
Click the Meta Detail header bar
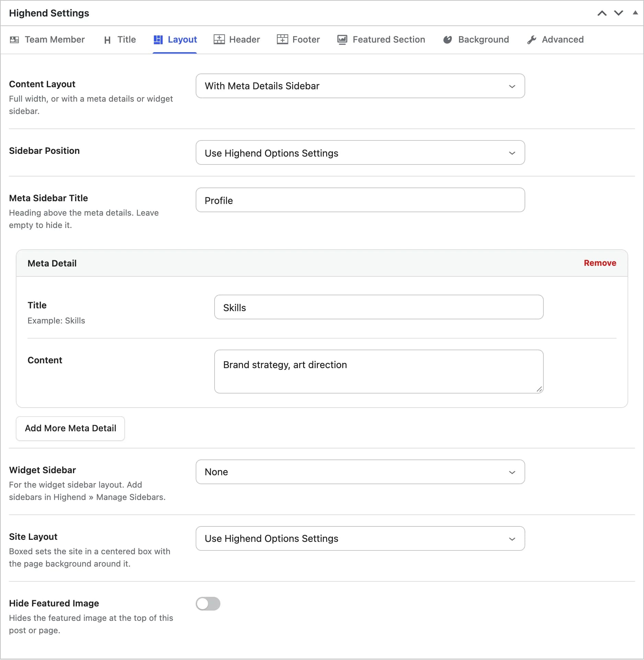pyautogui.click(x=322, y=263)
